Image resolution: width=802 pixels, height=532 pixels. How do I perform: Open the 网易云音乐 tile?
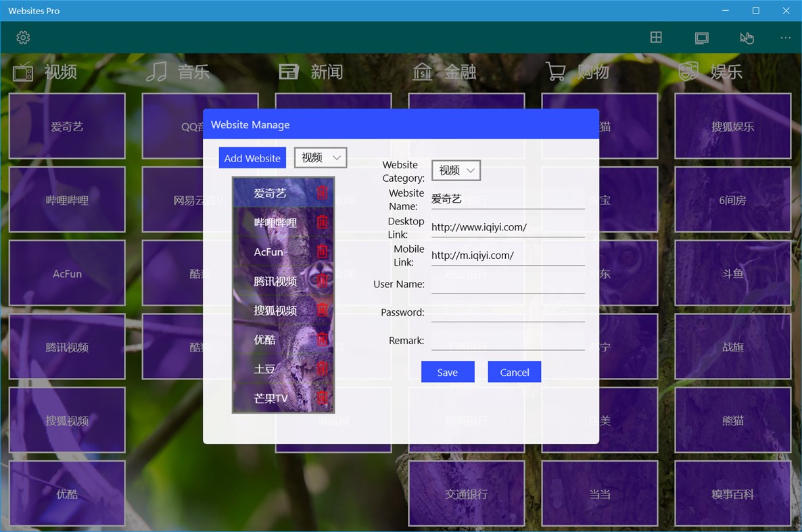click(x=173, y=200)
